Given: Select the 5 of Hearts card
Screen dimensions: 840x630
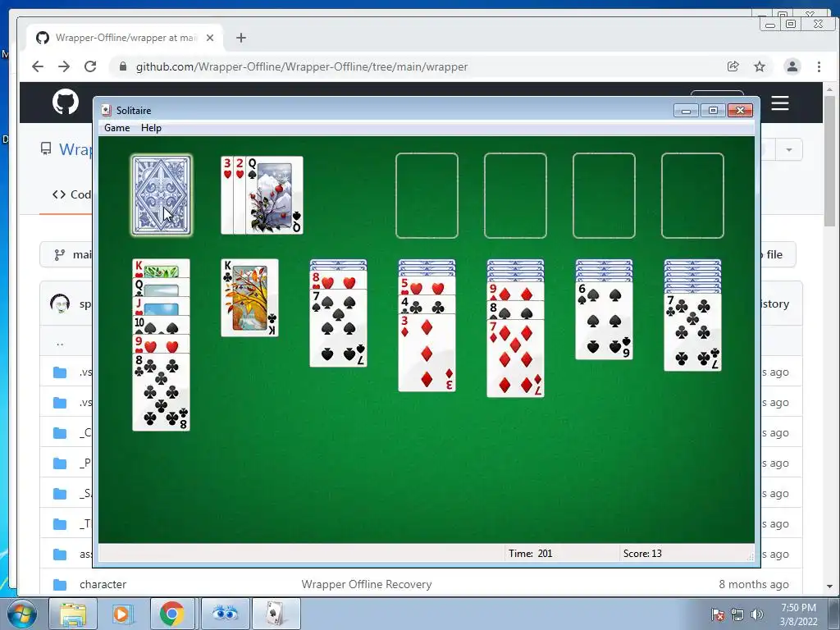Looking at the screenshot, I should click(x=427, y=286).
